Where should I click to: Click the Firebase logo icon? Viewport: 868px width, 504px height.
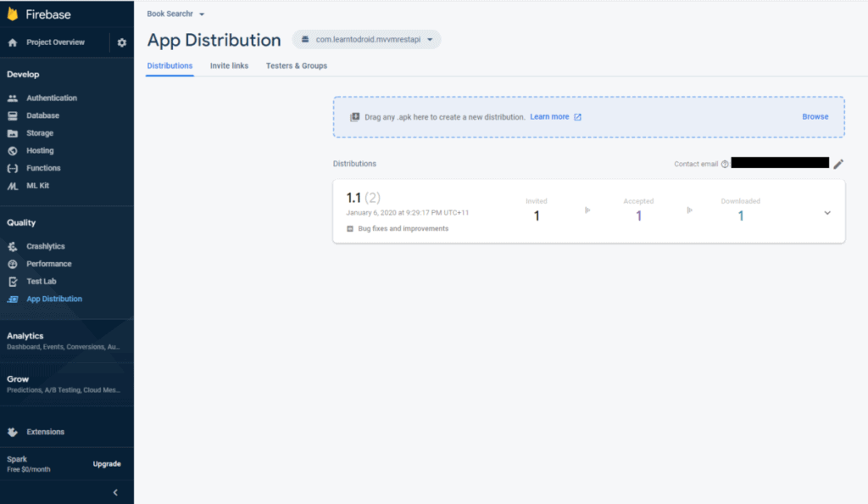[x=13, y=14]
